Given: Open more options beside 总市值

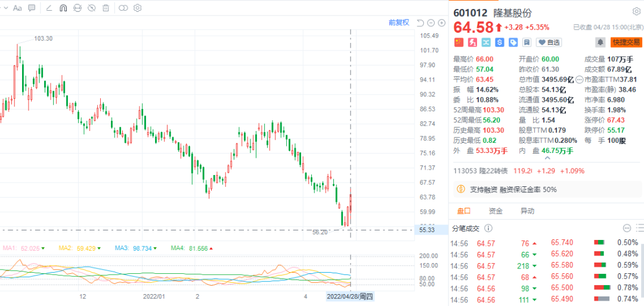Looking at the screenshot, I should 579,79.
